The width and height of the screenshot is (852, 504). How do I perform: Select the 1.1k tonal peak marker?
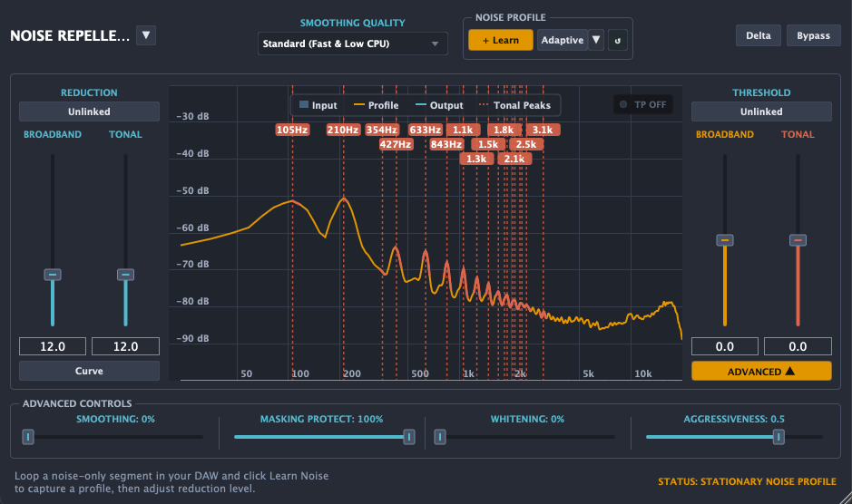click(x=463, y=130)
